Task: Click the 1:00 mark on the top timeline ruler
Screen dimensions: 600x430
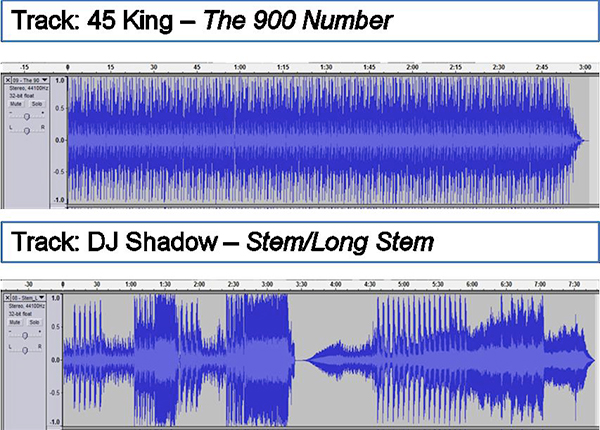Action: tap(239, 66)
